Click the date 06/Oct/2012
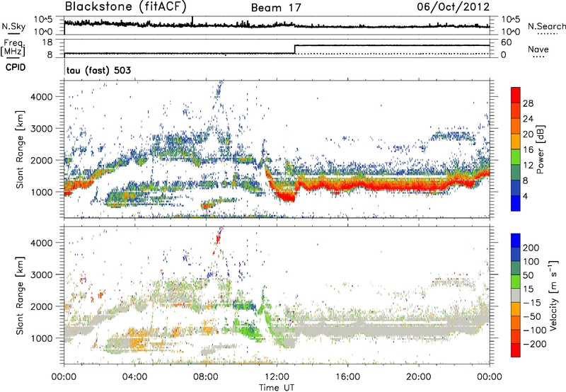This screenshot has width=566, height=392. pos(454,7)
